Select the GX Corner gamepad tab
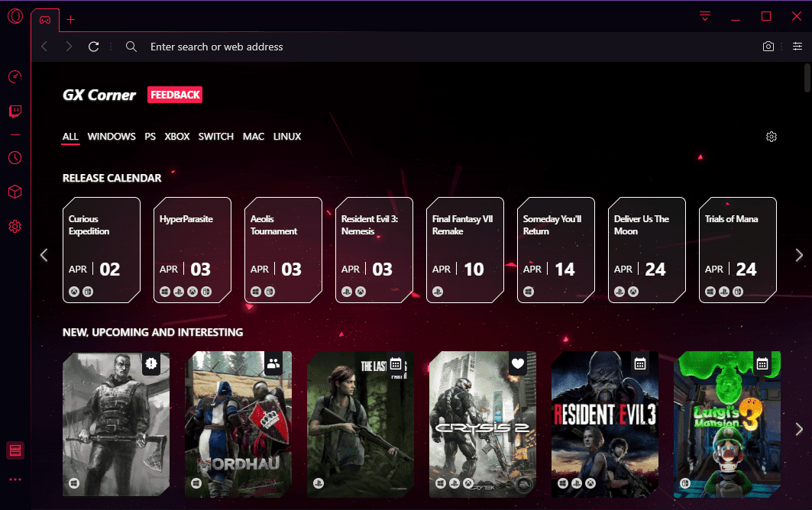This screenshot has height=510, width=812. pos(45,20)
